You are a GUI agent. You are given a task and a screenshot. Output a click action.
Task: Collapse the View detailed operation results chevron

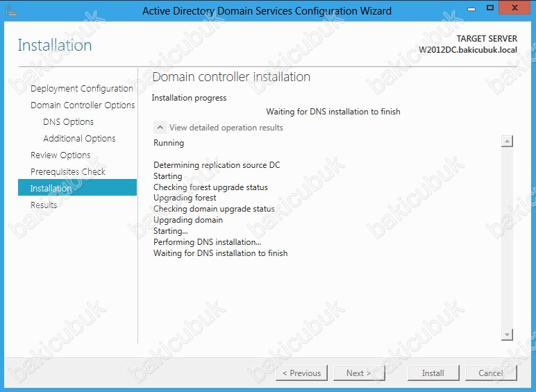click(x=160, y=128)
